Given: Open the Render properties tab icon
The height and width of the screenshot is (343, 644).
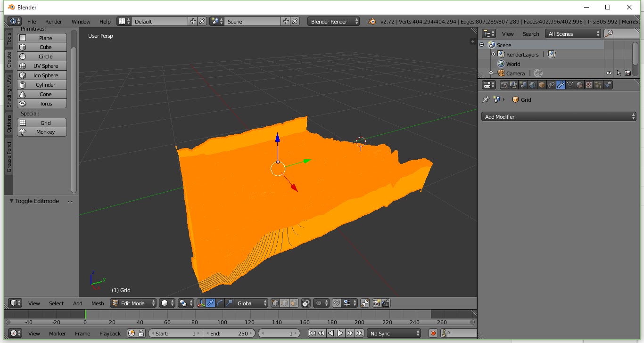Looking at the screenshot, I should (504, 85).
